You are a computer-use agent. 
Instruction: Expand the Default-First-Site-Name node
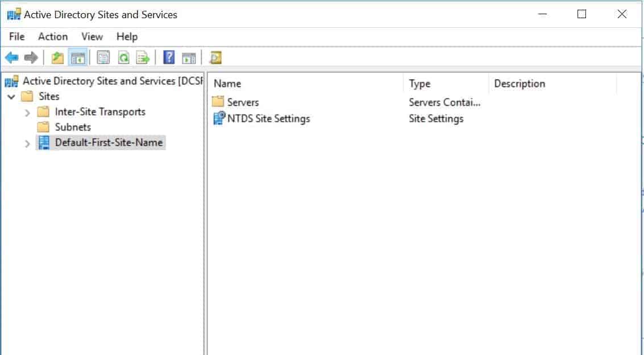tap(27, 143)
